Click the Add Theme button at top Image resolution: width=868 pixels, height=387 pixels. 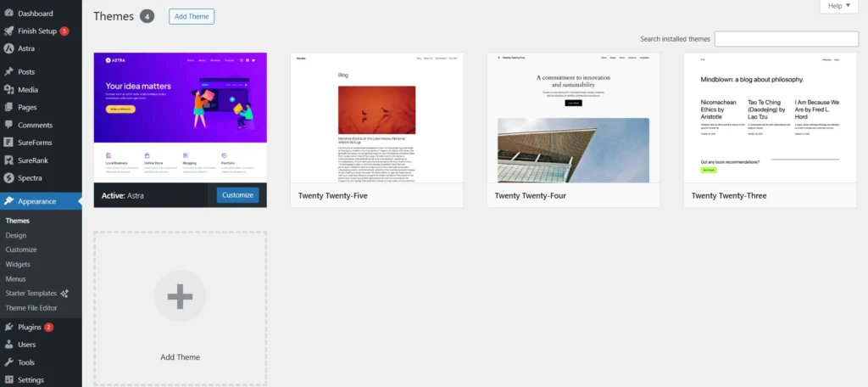click(192, 17)
